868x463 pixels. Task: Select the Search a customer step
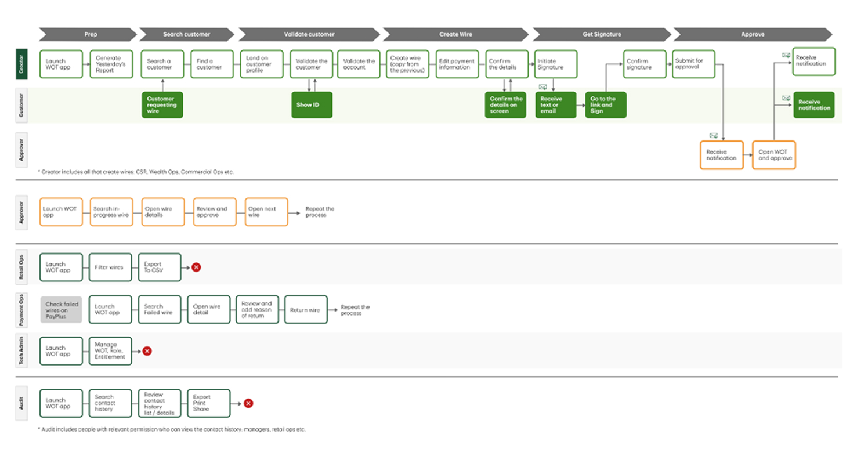(x=162, y=64)
